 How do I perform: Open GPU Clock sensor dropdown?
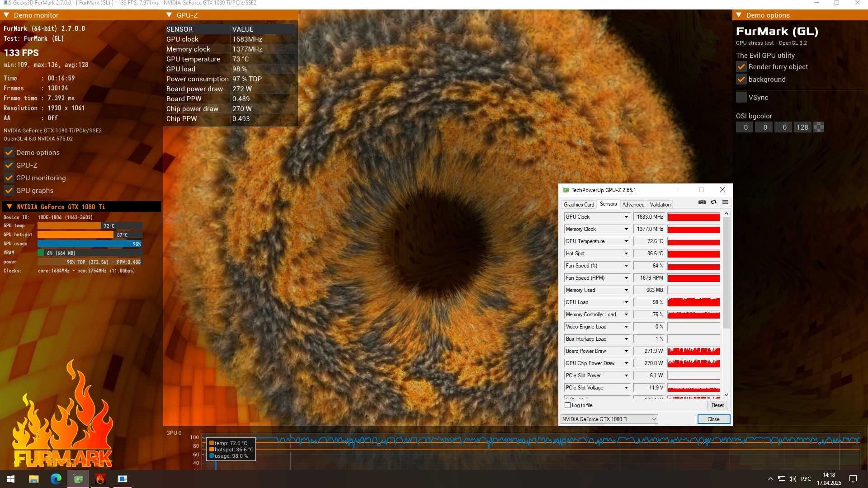pyautogui.click(x=626, y=217)
